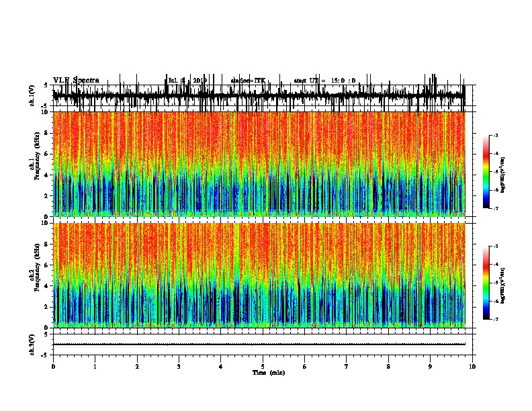Viewport: 532px width, 411px height.
Task: Click the ch.3(V) axis label
Action: [32, 345]
